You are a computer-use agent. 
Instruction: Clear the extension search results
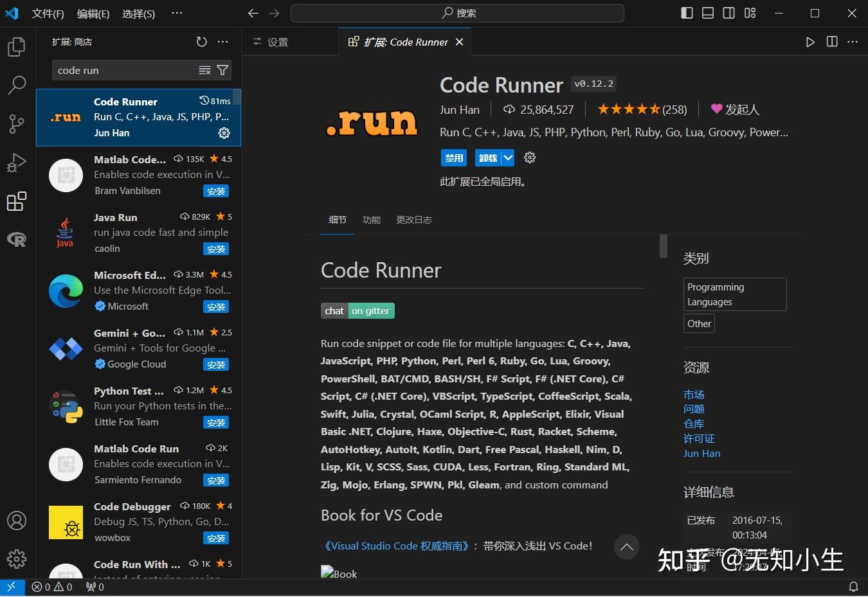click(204, 70)
